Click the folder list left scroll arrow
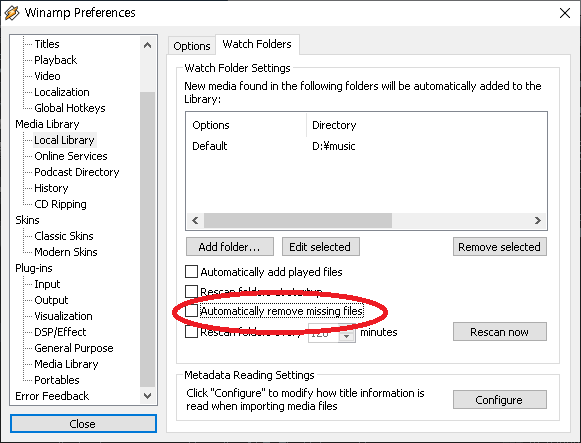 pyautogui.click(x=195, y=221)
